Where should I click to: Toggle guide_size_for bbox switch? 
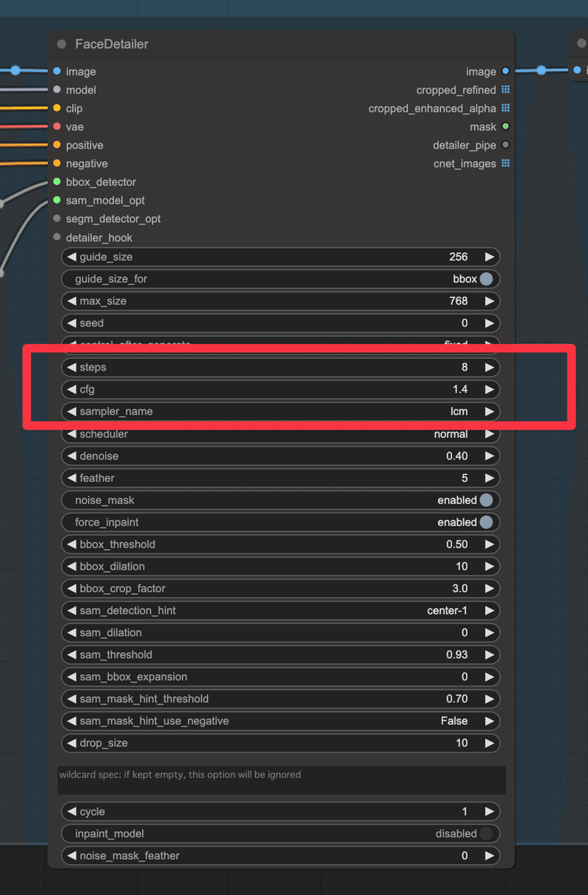coord(487,279)
